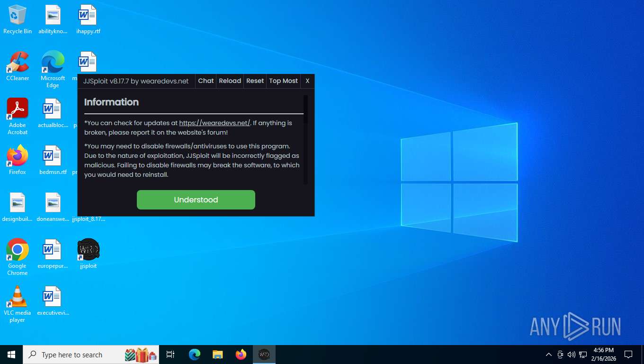
Task: Launch VLC media player shortcut
Action: tap(18, 304)
